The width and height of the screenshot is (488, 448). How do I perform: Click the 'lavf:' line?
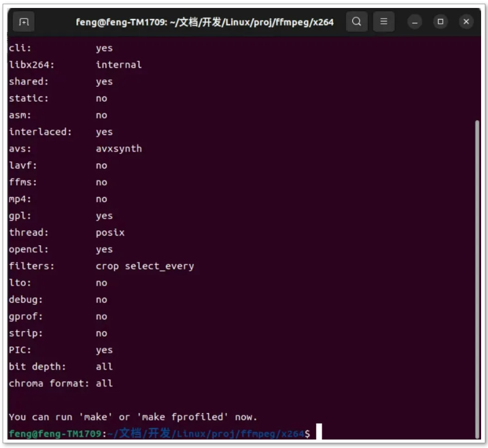coord(58,166)
